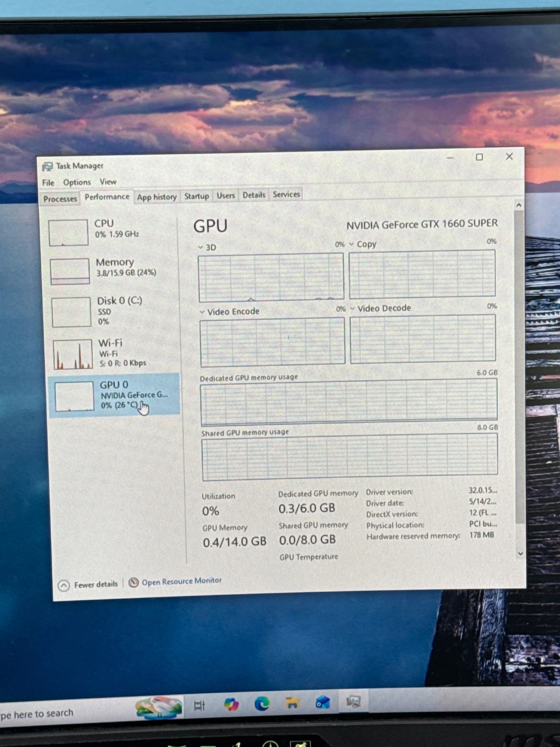Click the 0.4/14.0 GB GPU Memory value
Image resolution: width=560 pixels, height=747 pixels.
[x=235, y=542]
